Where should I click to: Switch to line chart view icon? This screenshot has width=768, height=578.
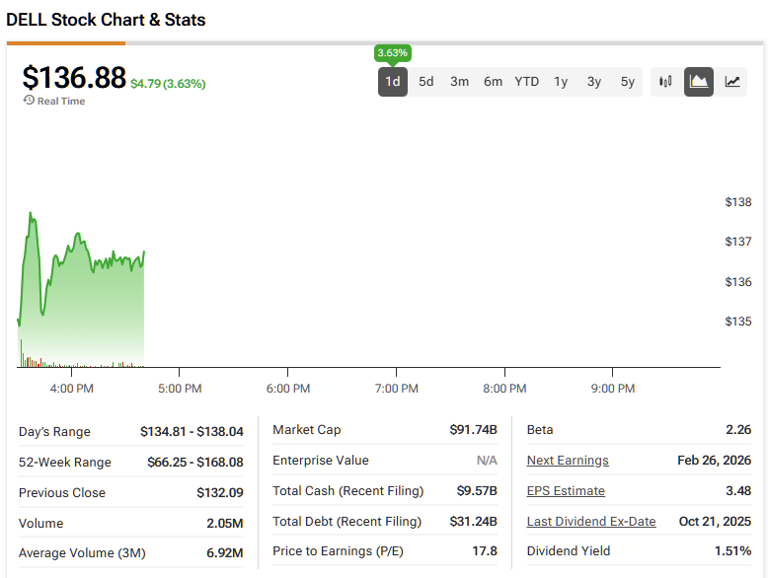tap(733, 82)
